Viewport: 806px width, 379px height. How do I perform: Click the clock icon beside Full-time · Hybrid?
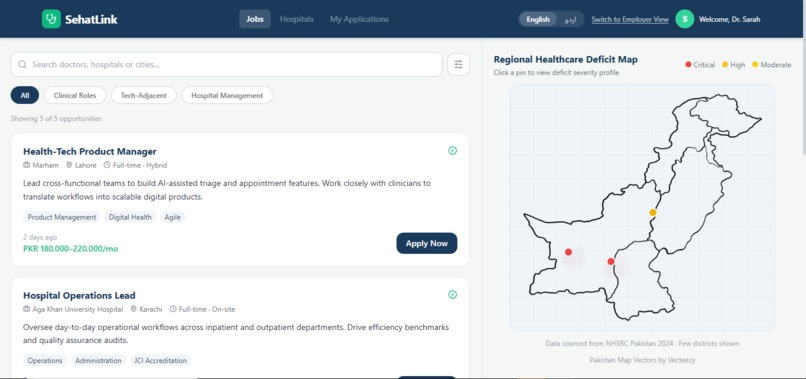tap(107, 165)
